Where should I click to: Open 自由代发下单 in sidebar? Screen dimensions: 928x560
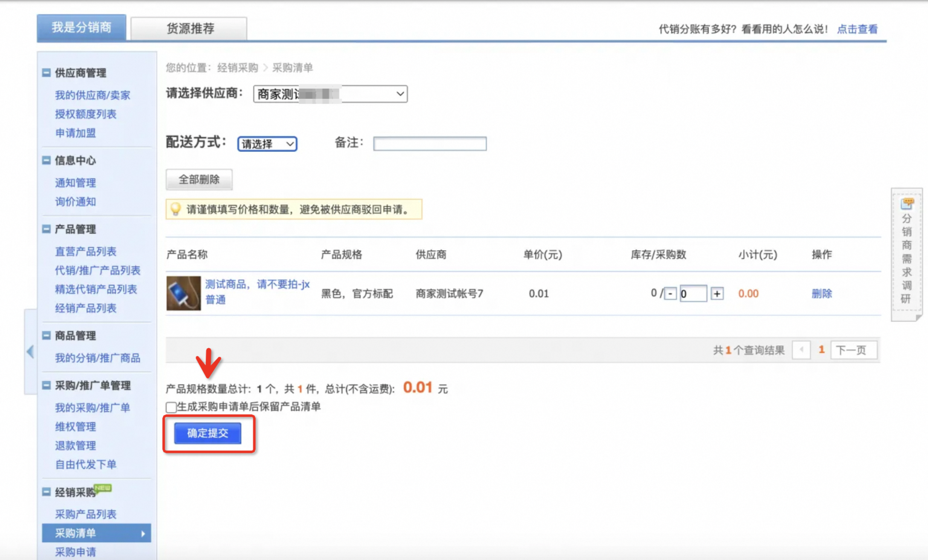[x=86, y=465]
